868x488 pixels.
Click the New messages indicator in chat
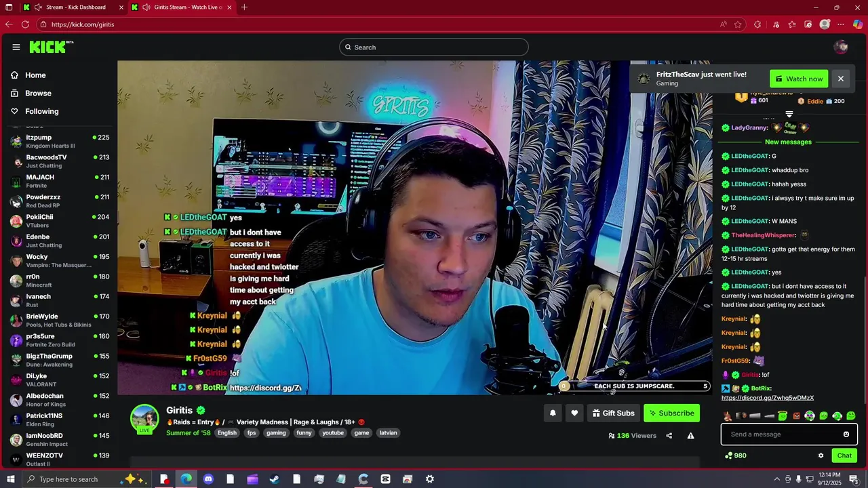(788, 142)
